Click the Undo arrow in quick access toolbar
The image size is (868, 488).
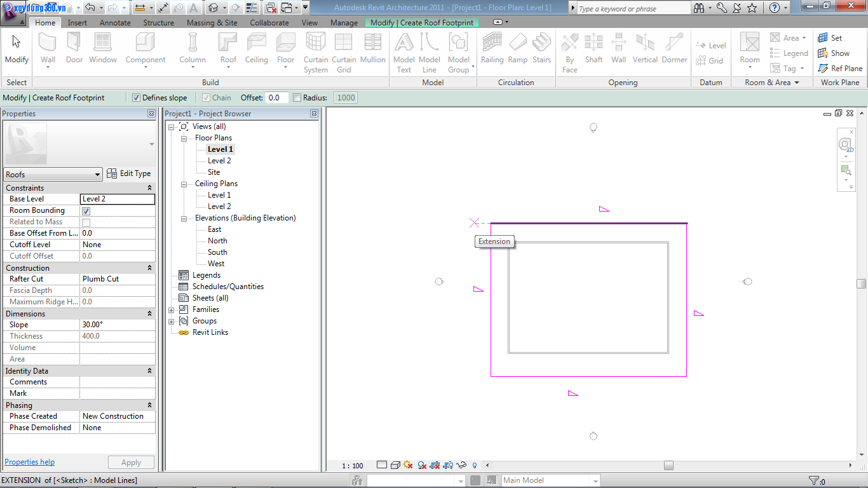90,8
